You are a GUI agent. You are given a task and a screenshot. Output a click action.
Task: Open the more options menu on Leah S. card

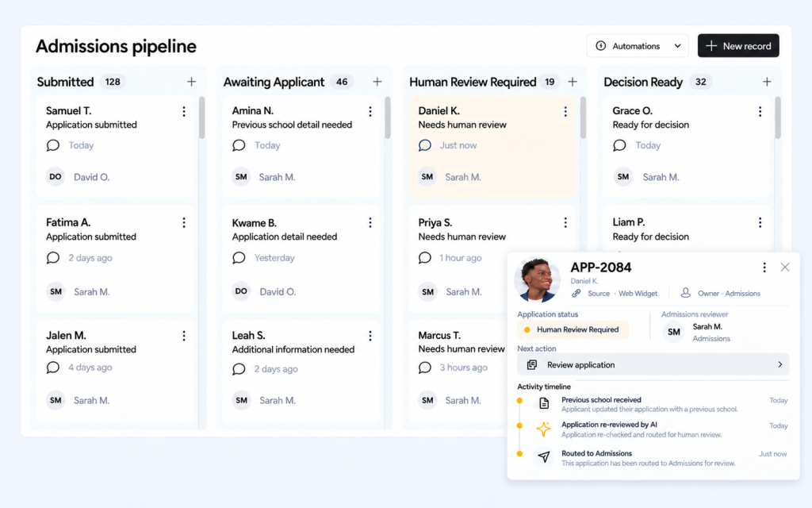point(370,336)
